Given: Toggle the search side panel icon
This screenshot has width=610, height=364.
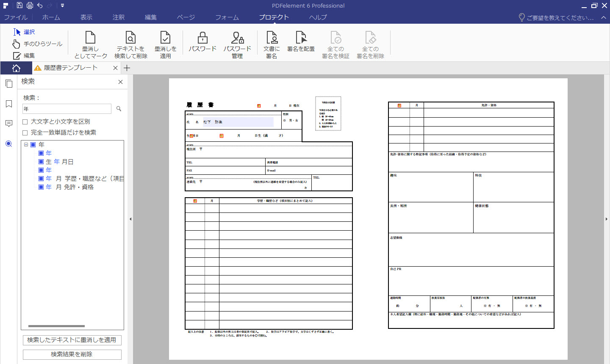Looking at the screenshot, I should click(x=9, y=143).
